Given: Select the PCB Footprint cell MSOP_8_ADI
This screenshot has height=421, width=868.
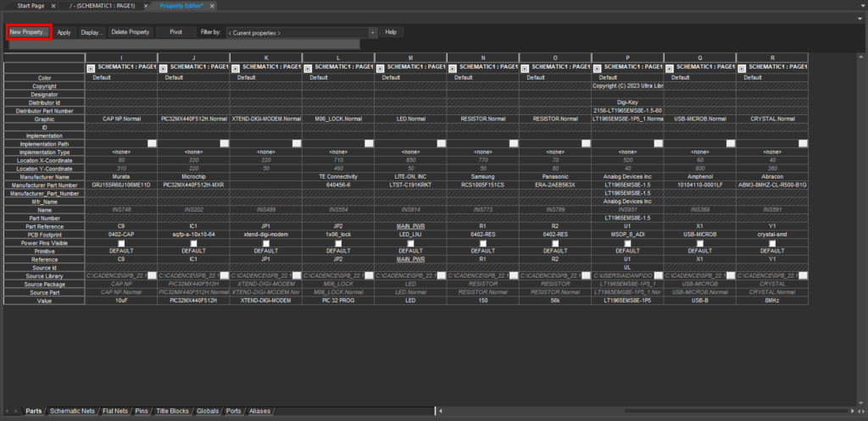Looking at the screenshot, I should click(x=628, y=235).
